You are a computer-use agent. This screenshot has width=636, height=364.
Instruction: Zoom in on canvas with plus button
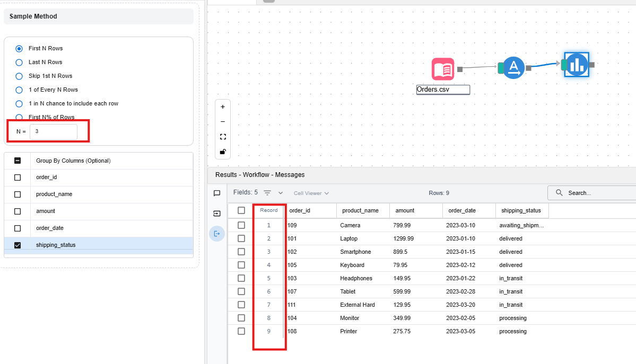click(223, 106)
